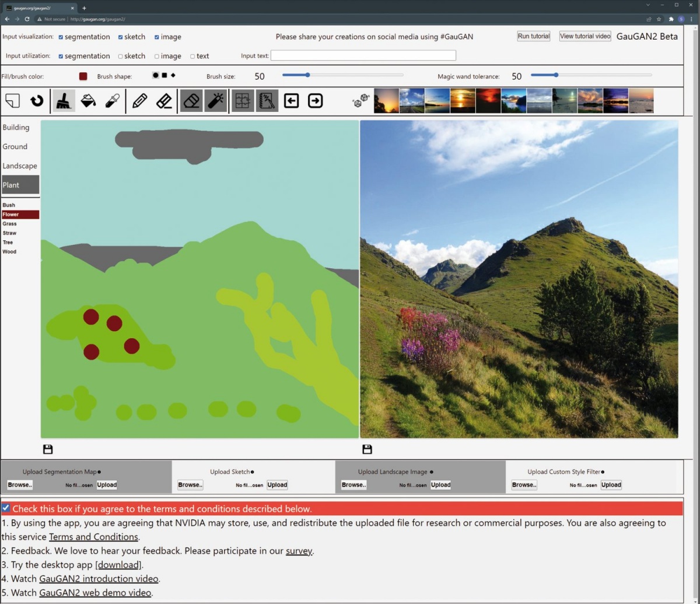Reload the page in the browser
This screenshot has height=604, width=700.
click(x=27, y=19)
